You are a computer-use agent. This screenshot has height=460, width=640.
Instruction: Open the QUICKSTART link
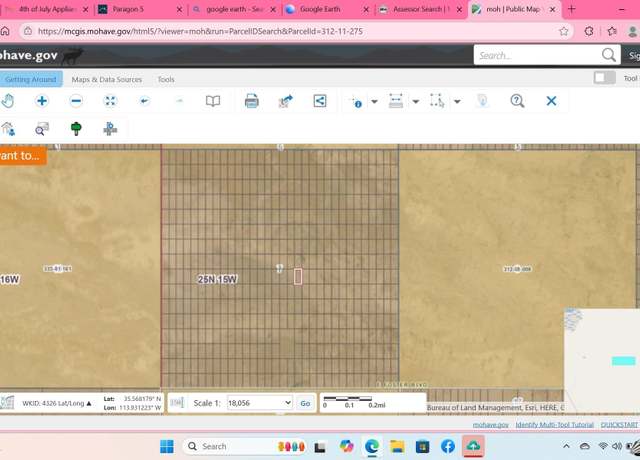tap(619, 425)
